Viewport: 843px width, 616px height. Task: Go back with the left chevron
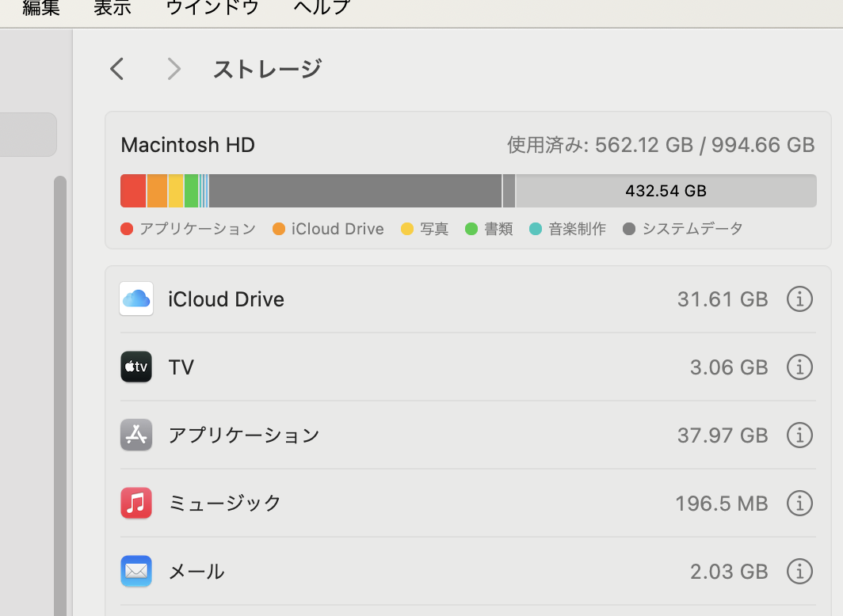(x=117, y=70)
